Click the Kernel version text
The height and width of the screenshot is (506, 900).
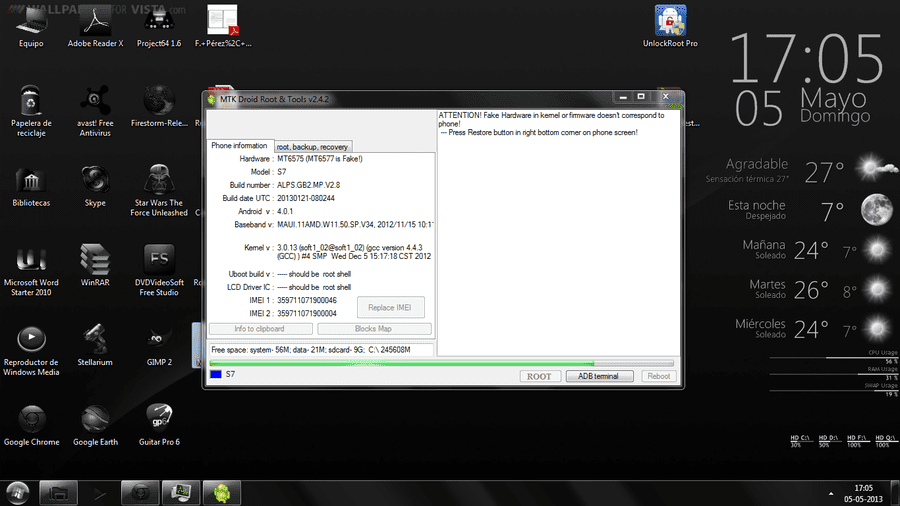pyautogui.click(x=354, y=252)
